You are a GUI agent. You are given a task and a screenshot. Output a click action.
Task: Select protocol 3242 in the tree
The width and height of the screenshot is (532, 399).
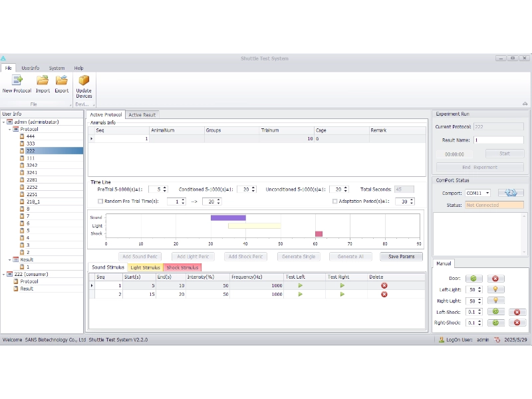(x=32, y=165)
